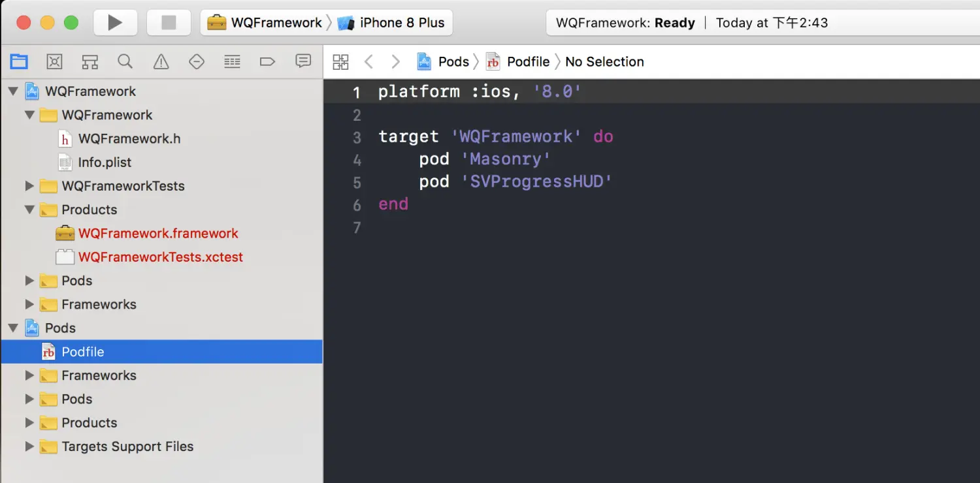
Task: Zoom the window with the green button
Action: tap(71, 23)
